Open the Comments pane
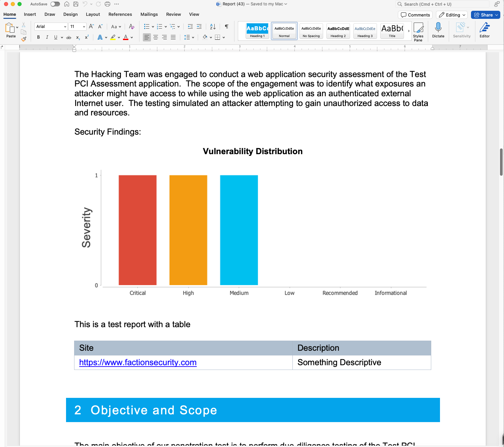The image size is (504, 447). point(415,15)
